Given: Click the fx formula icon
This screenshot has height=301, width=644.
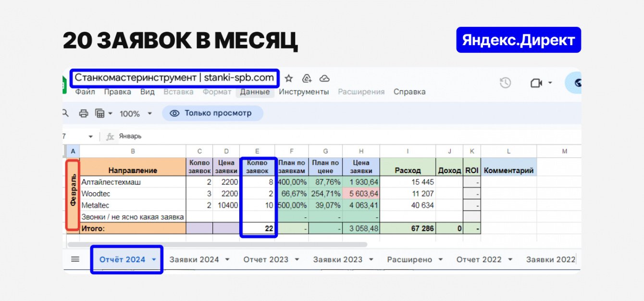Looking at the screenshot, I should 110,137.
